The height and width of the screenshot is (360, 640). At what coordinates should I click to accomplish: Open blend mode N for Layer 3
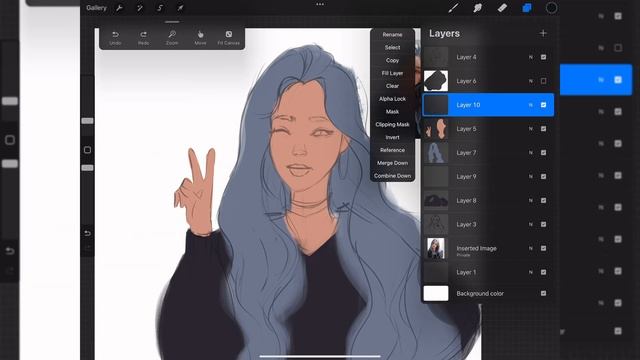coord(531,224)
